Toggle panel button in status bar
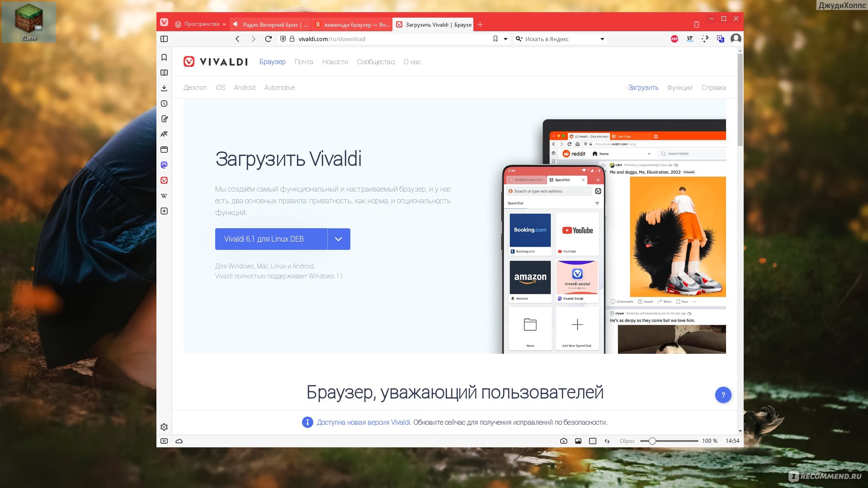The image size is (868, 488). tap(164, 441)
